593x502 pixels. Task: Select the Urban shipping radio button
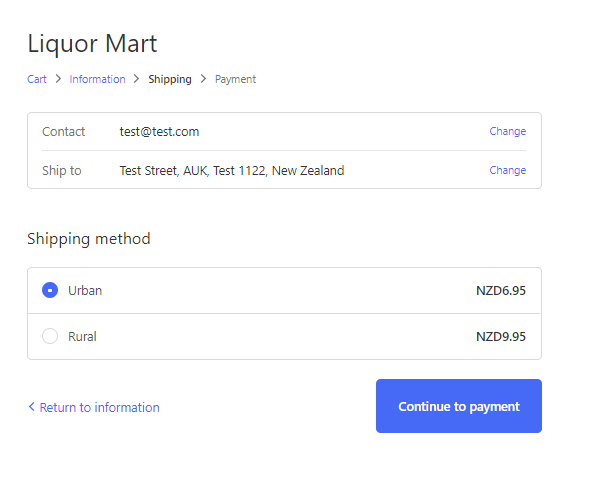tap(50, 290)
